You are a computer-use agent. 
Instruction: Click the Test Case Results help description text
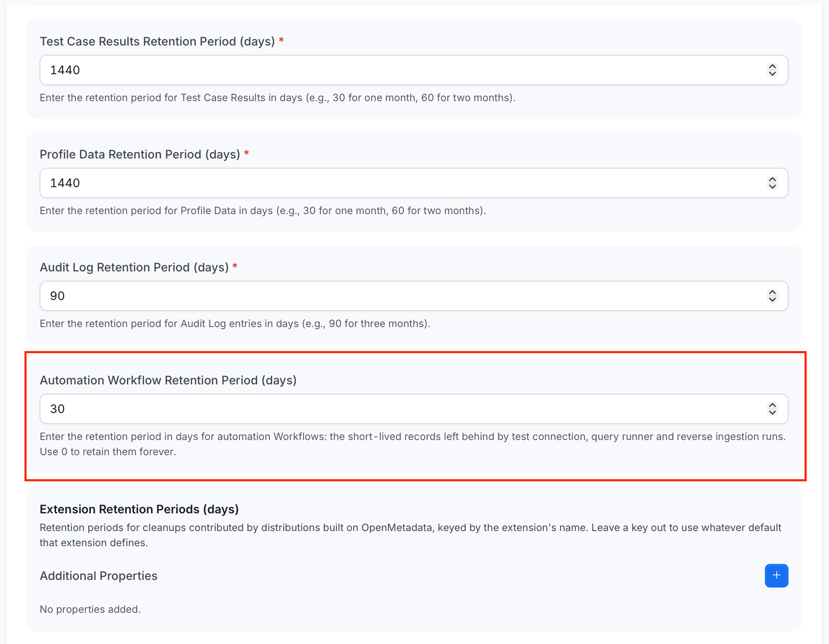pyautogui.click(x=278, y=98)
